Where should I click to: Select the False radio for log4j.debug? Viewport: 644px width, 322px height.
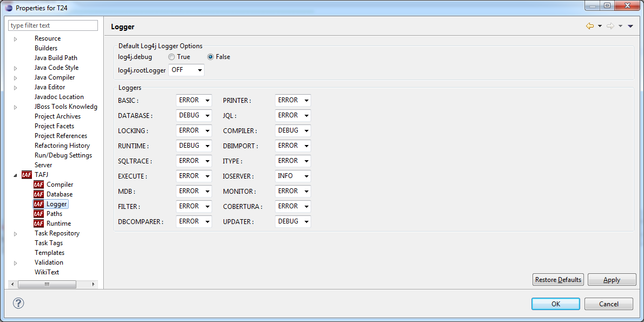pos(211,57)
